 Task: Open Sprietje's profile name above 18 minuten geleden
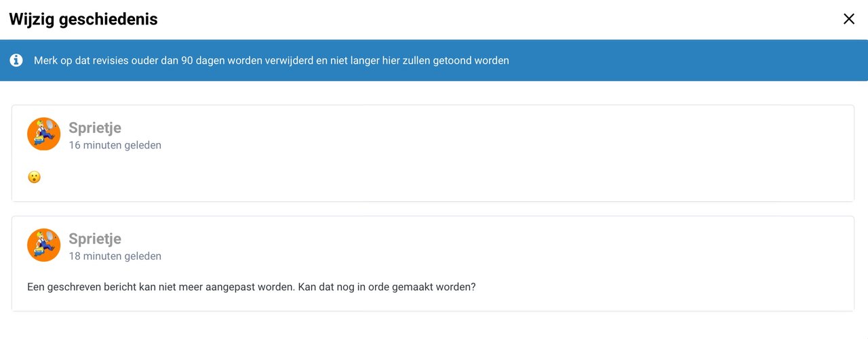(95, 239)
